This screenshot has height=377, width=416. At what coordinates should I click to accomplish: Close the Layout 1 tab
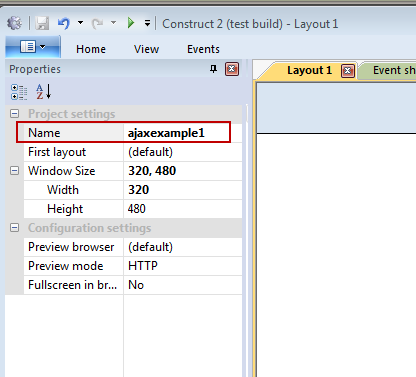pos(348,71)
